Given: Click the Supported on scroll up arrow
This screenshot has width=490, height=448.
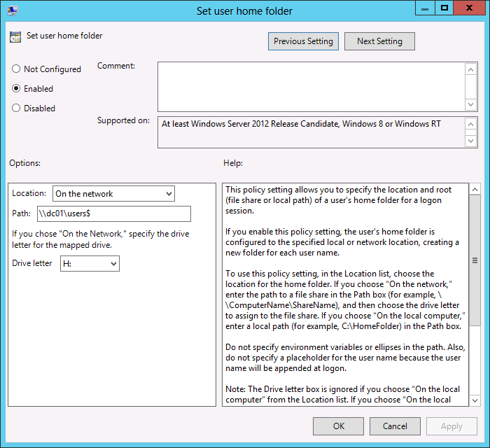Looking at the screenshot, I should (x=471, y=123).
